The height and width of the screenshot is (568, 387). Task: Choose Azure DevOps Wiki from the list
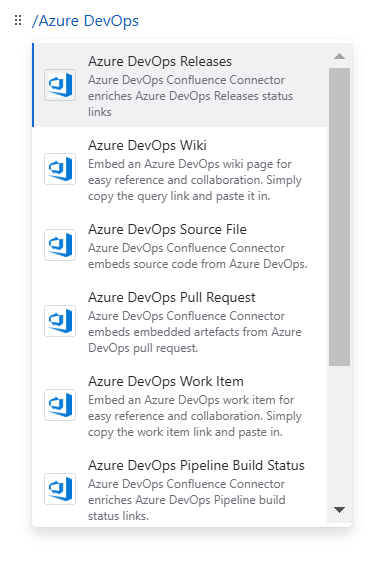pos(180,169)
